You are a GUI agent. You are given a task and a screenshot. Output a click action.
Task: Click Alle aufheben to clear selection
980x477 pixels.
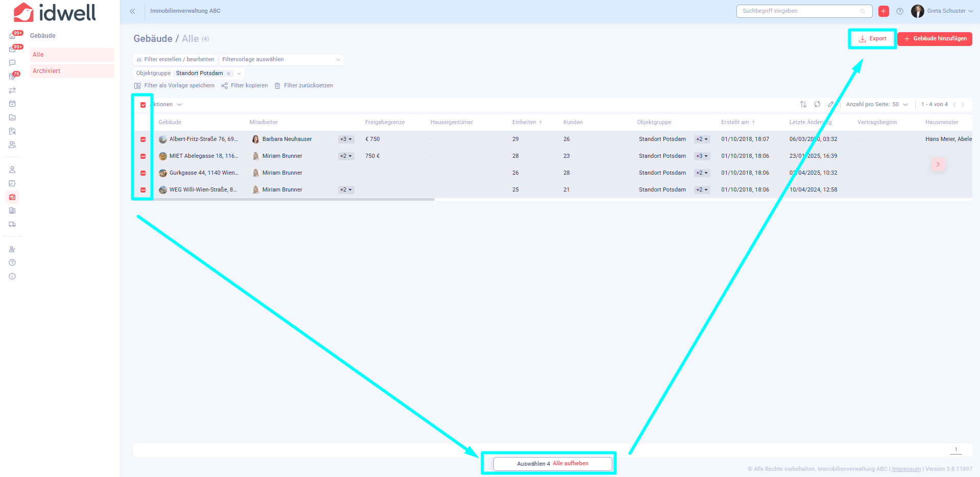(570, 464)
